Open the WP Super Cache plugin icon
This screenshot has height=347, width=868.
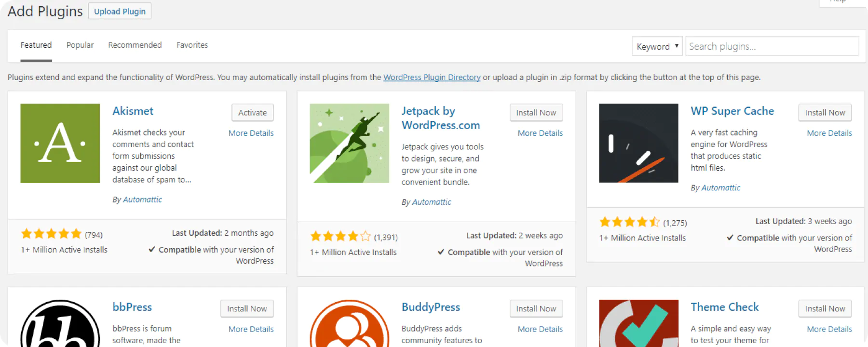pyautogui.click(x=638, y=143)
